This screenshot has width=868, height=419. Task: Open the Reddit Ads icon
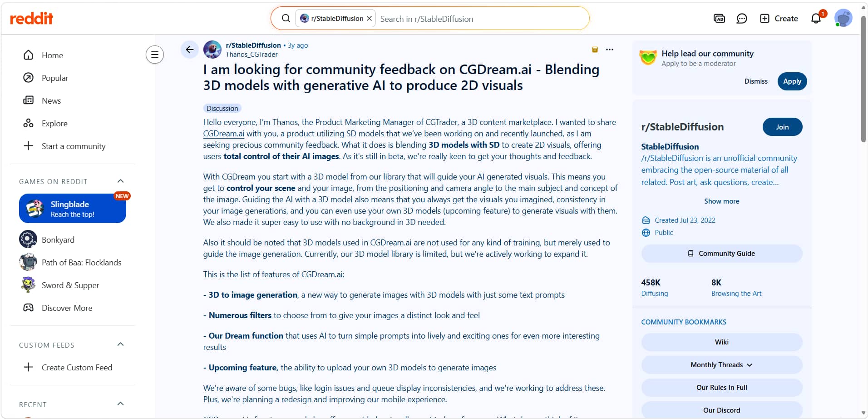click(x=719, y=18)
